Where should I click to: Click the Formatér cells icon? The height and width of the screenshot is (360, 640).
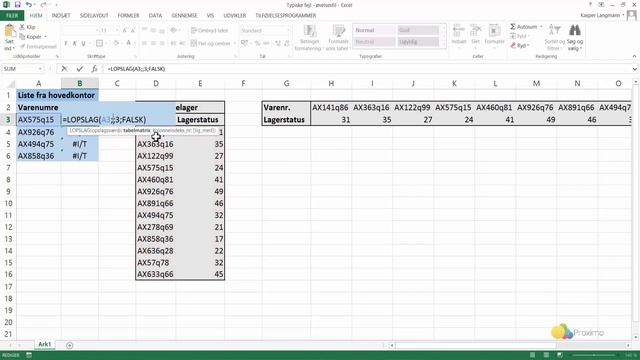pos(494,31)
